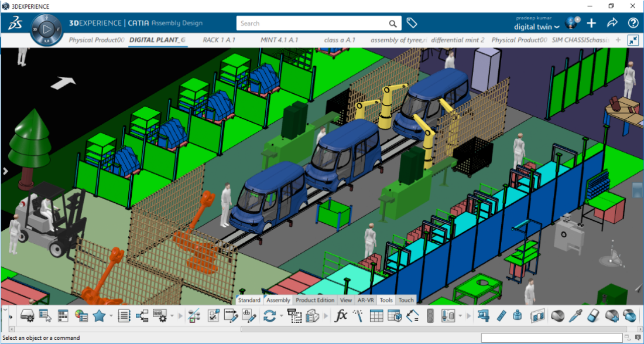The width and height of the screenshot is (644, 344).
Task: Click the gray material sphere icon
Action: point(557,316)
